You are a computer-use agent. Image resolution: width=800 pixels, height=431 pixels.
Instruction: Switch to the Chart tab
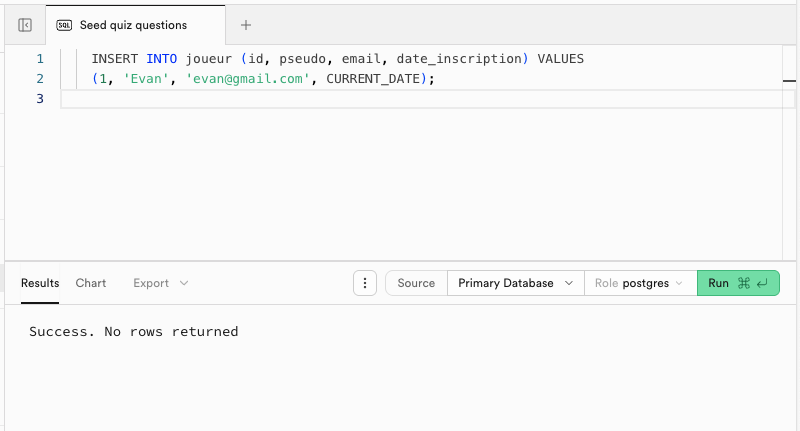click(x=91, y=283)
